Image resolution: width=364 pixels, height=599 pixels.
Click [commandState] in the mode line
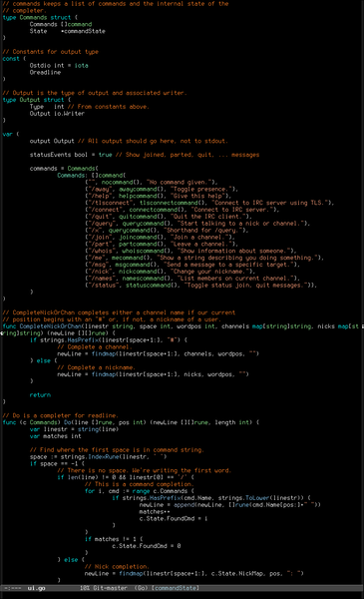point(175,588)
